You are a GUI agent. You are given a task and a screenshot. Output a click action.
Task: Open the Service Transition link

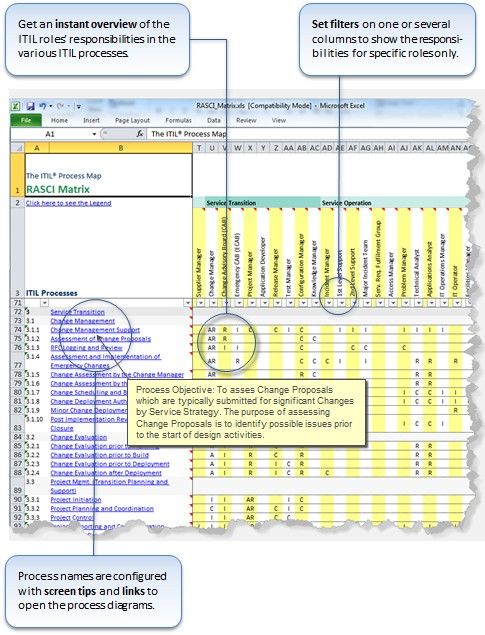[77, 312]
